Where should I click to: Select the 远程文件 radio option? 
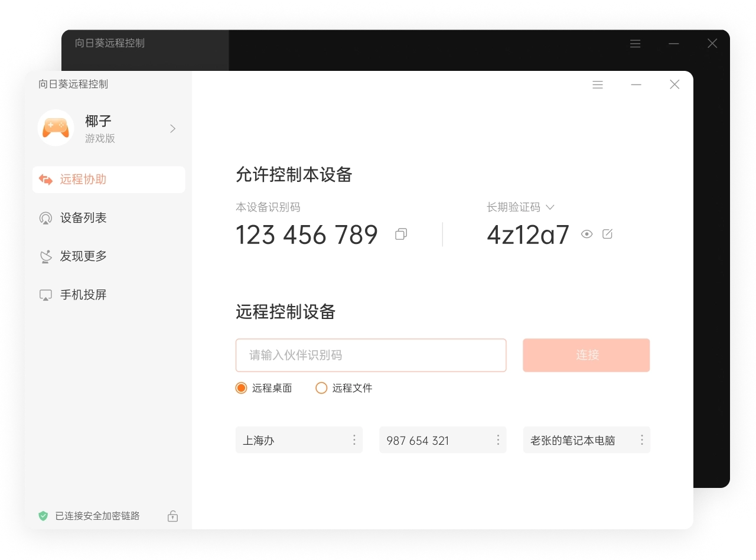321,388
